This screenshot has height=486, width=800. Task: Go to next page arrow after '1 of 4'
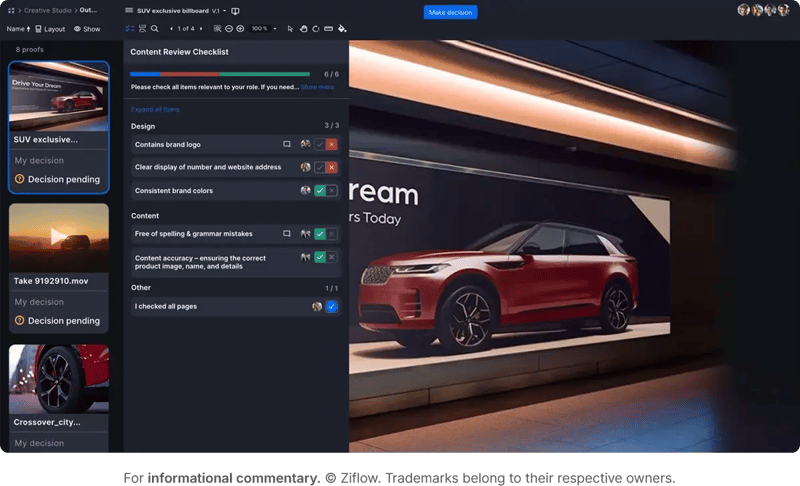pos(201,29)
